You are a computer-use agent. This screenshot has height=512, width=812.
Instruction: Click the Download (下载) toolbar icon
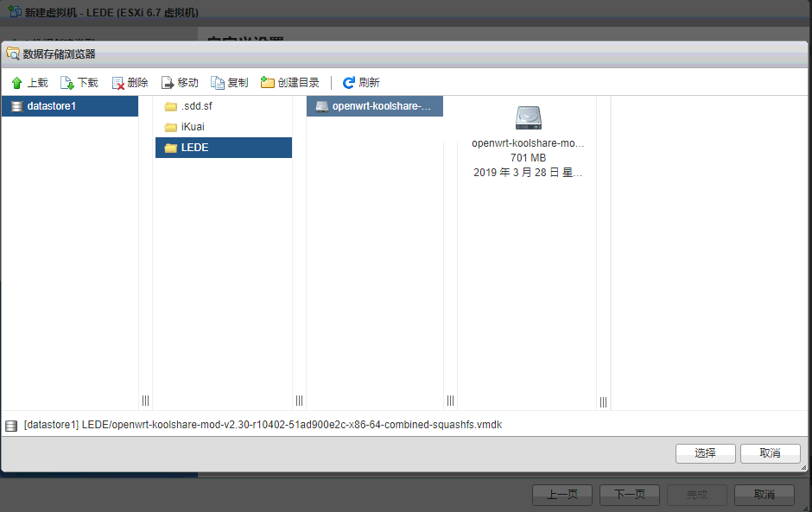pos(67,83)
